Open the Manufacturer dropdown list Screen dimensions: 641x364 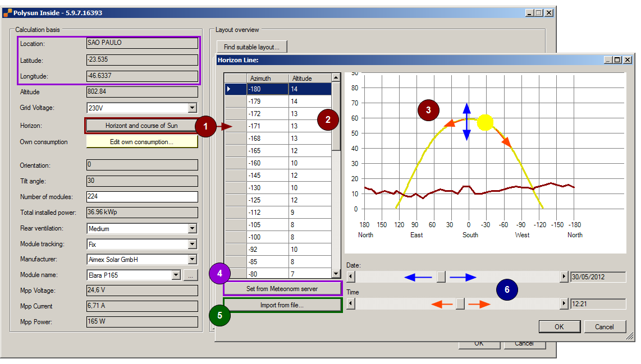[x=192, y=259]
